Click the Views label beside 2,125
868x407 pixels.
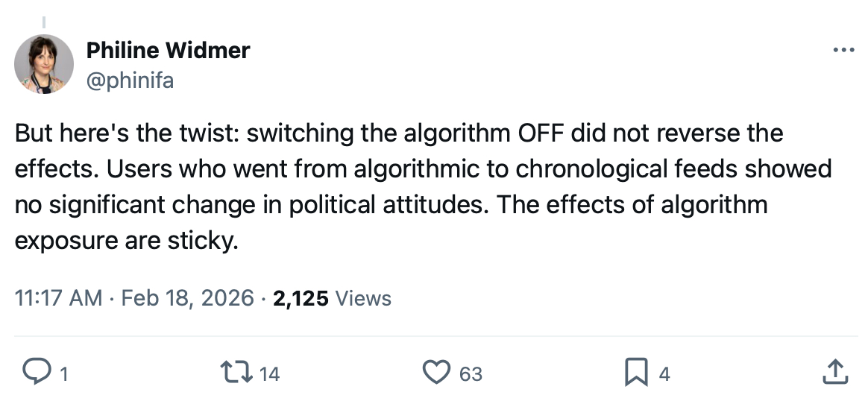point(363,298)
